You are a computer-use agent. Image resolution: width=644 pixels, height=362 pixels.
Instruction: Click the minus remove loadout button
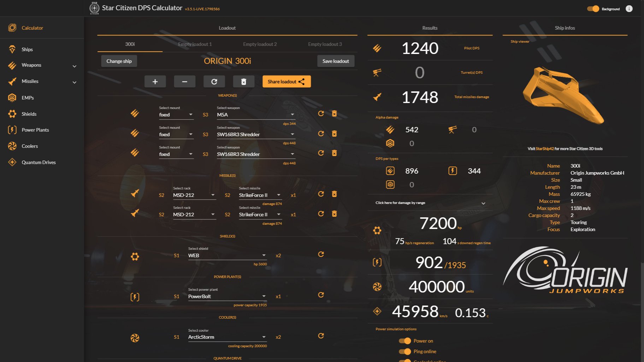(x=184, y=82)
